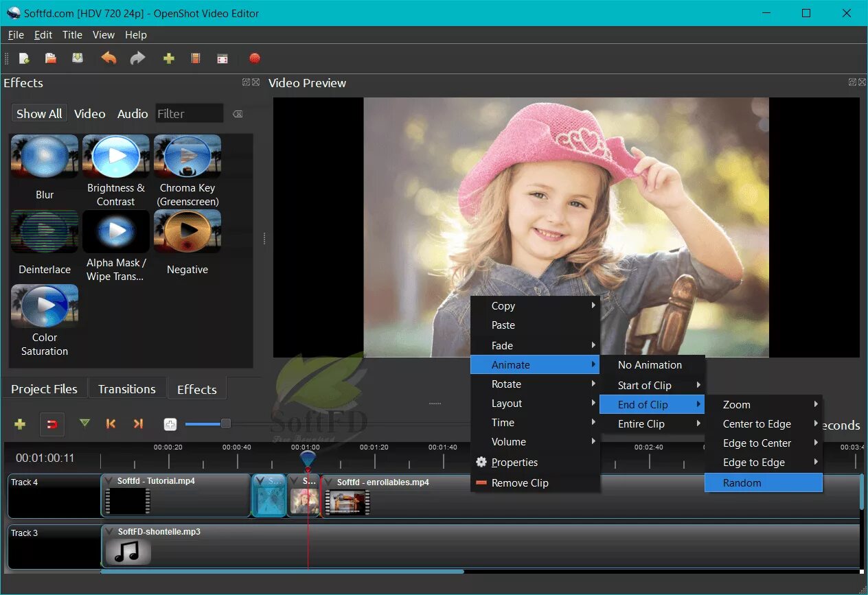Jump to the start of the timeline
Viewport: 868px width, 595px height.
coord(111,424)
